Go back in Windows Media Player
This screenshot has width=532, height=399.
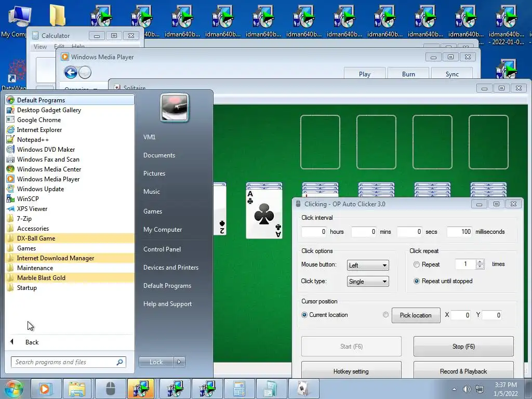click(x=71, y=72)
